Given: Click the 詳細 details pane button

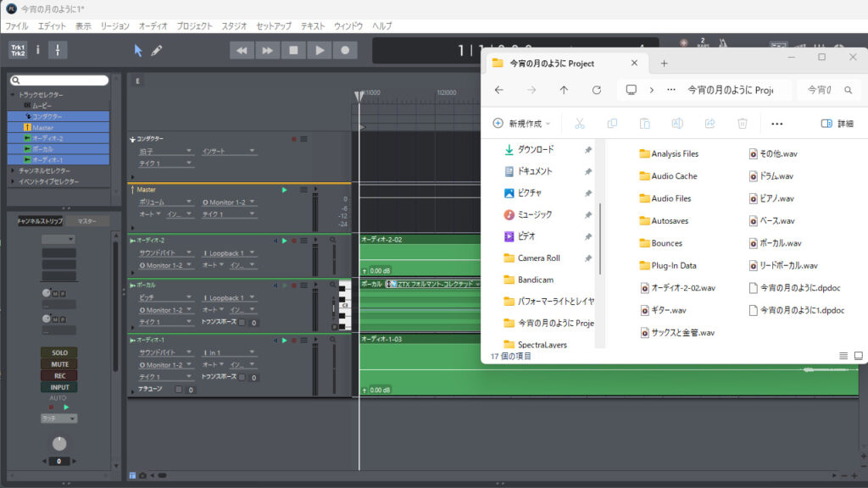Looking at the screenshot, I should (x=837, y=124).
